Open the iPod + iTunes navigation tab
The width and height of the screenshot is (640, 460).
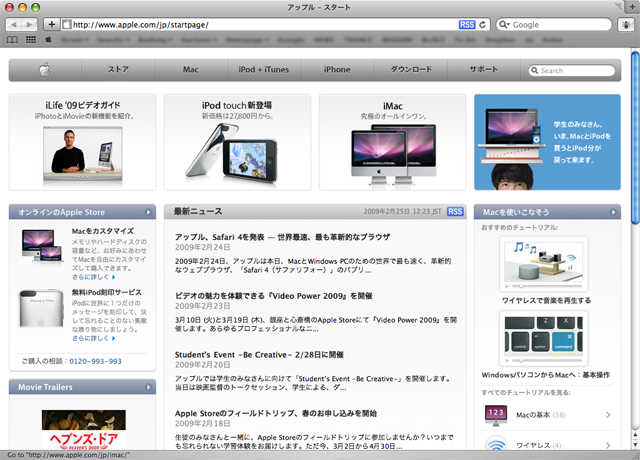pyautogui.click(x=264, y=70)
